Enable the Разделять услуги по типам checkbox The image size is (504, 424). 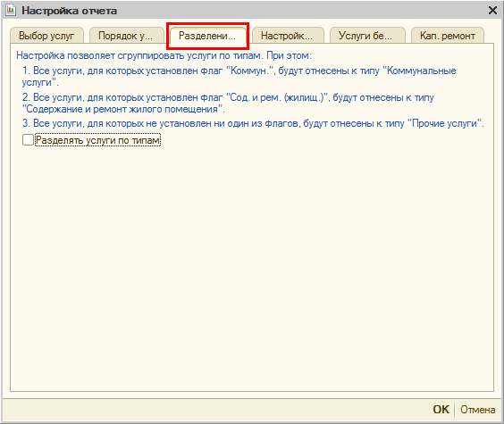(x=28, y=140)
